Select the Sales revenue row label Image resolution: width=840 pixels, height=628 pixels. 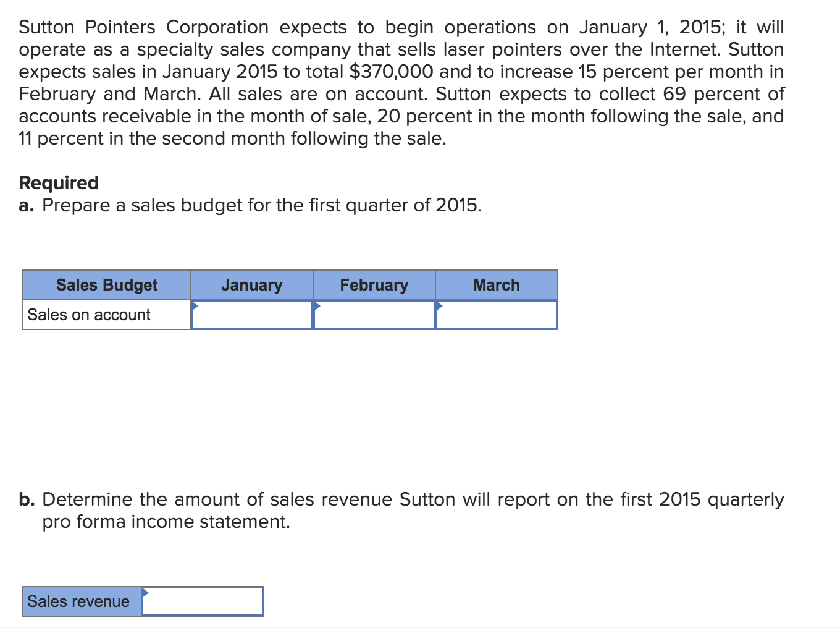(x=78, y=601)
